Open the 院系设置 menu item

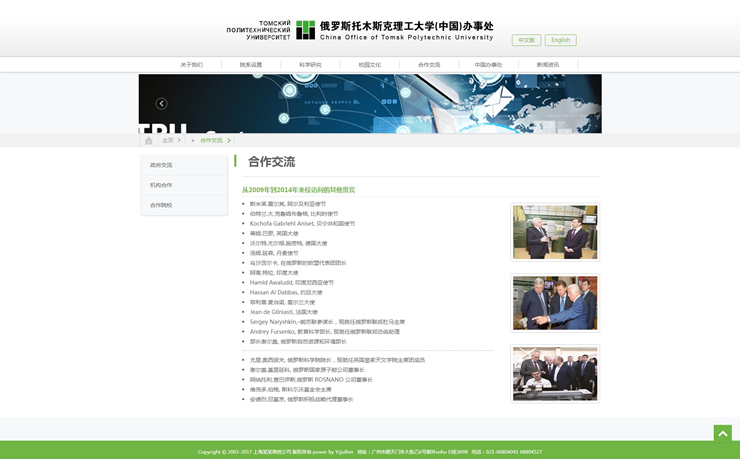click(x=251, y=65)
